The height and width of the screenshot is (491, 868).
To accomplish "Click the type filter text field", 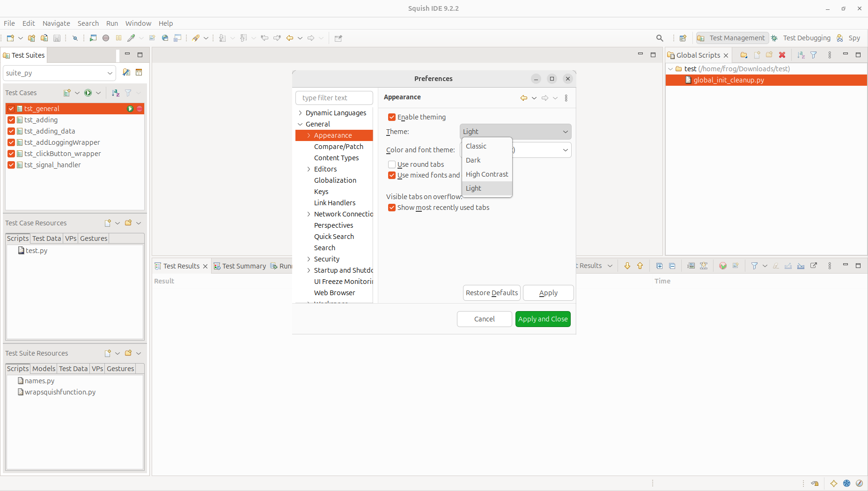I will click(334, 98).
